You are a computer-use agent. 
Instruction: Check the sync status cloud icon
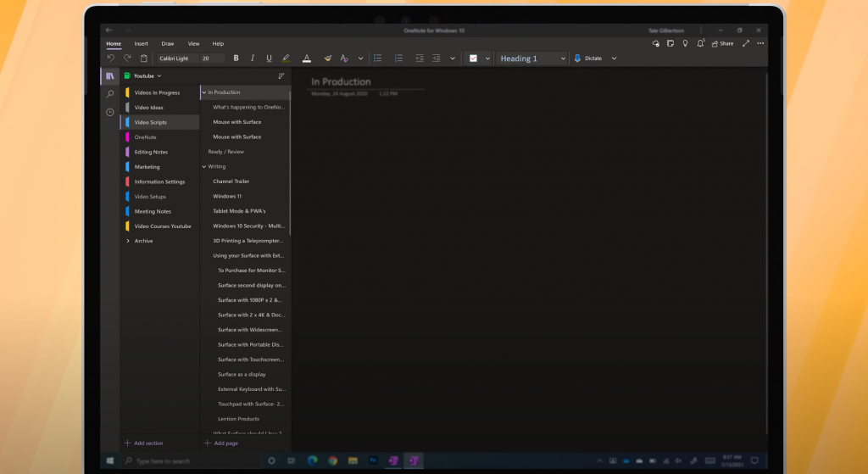click(655, 43)
